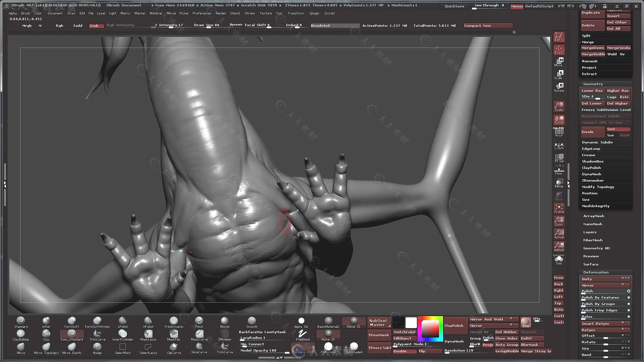The width and height of the screenshot is (644, 362).
Task: Select the MaskPen brush
Action: pyautogui.click(x=174, y=335)
